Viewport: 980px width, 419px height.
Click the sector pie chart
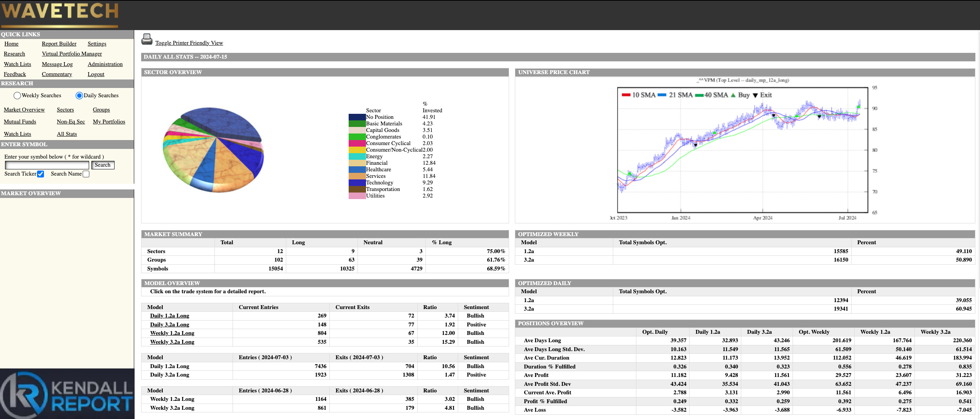point(214,150)
